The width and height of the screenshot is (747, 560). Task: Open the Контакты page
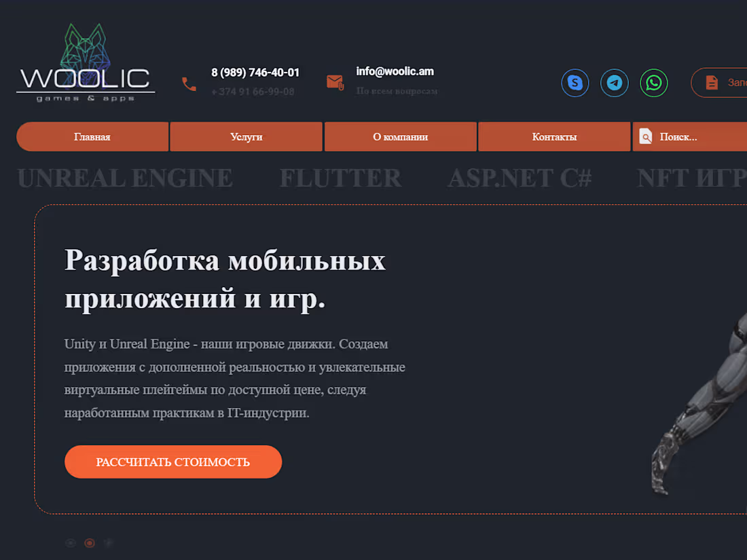click(554, 136)
